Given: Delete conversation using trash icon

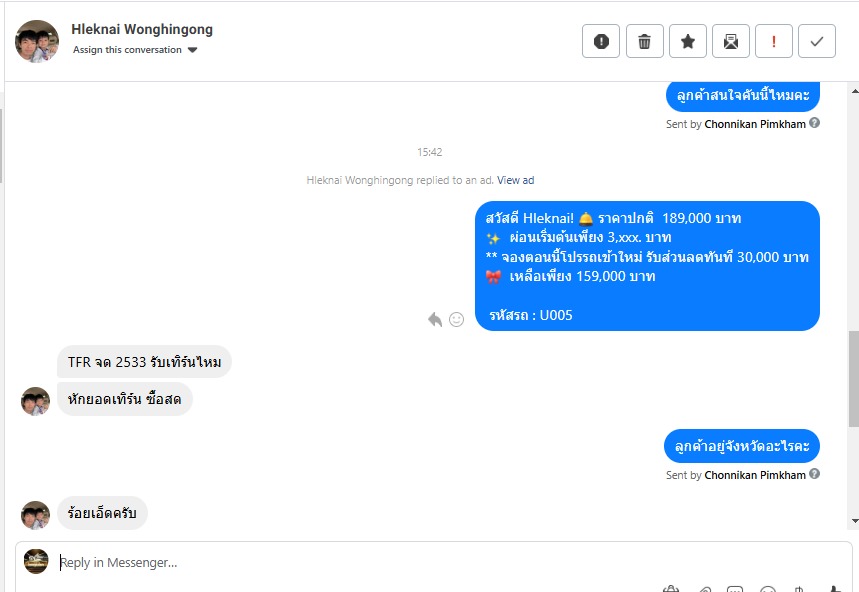Looking at the screenshot, I should 645,41.
